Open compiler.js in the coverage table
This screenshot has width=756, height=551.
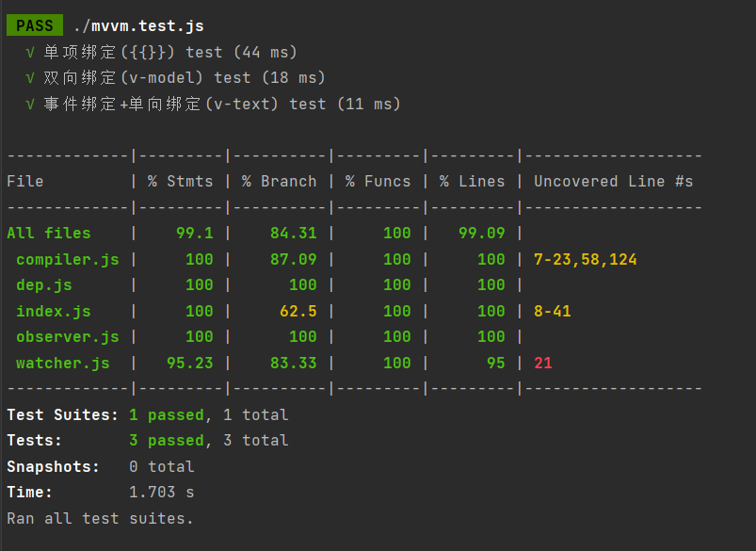pos(68,259)
